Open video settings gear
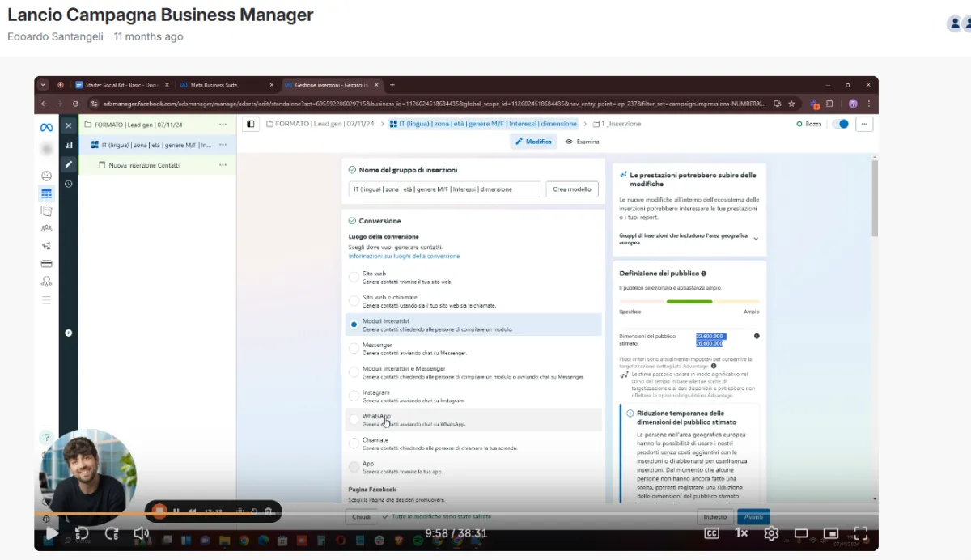The height and width of the screenshot is (560, 971). click(x=771, y=533)
